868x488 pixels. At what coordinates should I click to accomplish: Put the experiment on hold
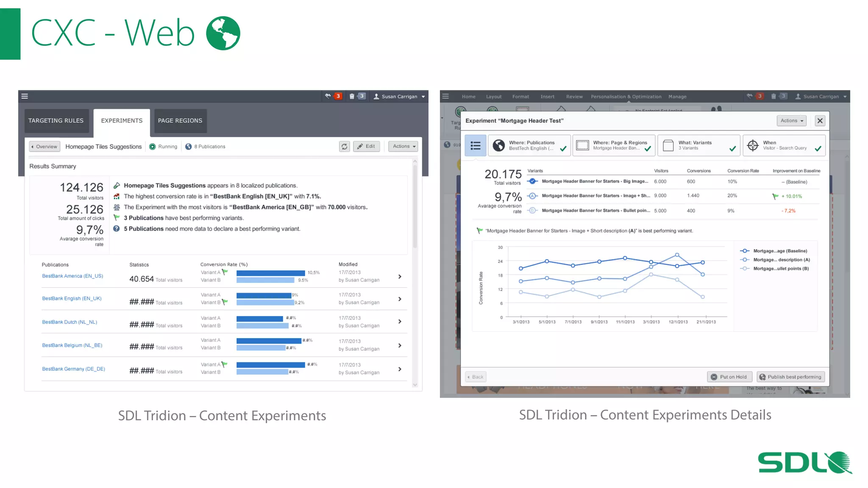coord(729,377)
